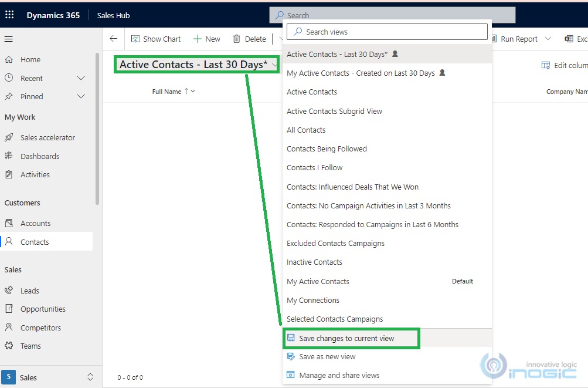Click the Excel export icon
Viewport: 588px width, 388px height.
click(569, 39)
